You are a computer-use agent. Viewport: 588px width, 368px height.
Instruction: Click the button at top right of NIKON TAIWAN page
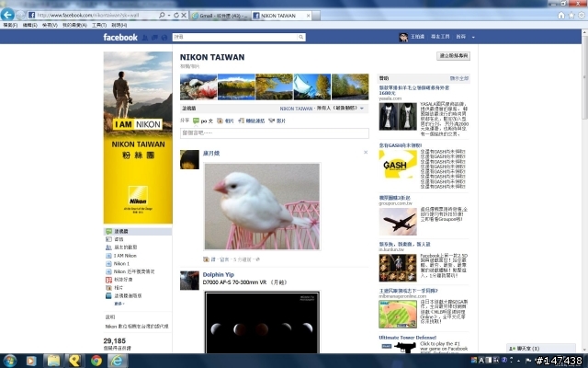453,55
